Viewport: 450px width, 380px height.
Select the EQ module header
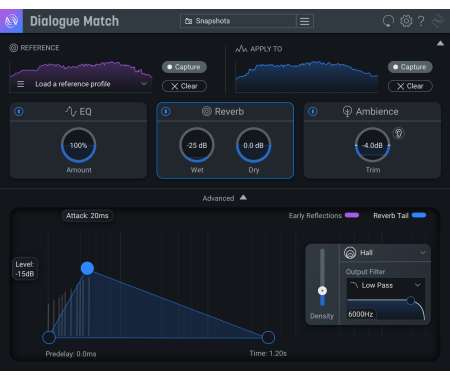[x=78, y=111]
